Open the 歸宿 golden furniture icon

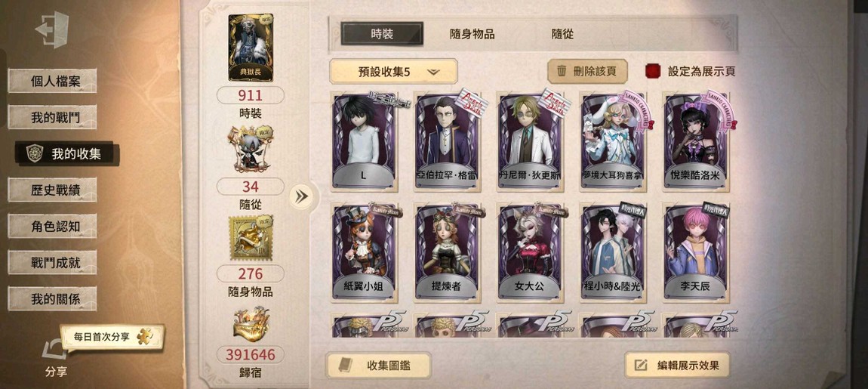tap(251, 325)
